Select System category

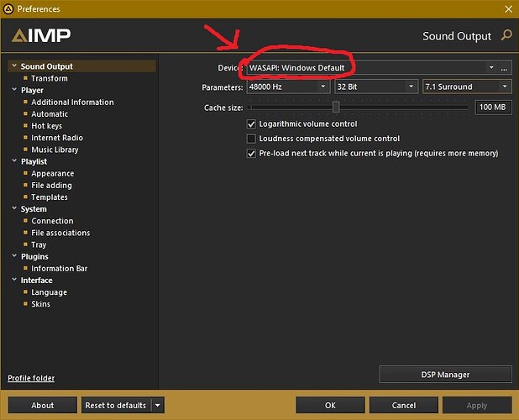pos(34,209)
